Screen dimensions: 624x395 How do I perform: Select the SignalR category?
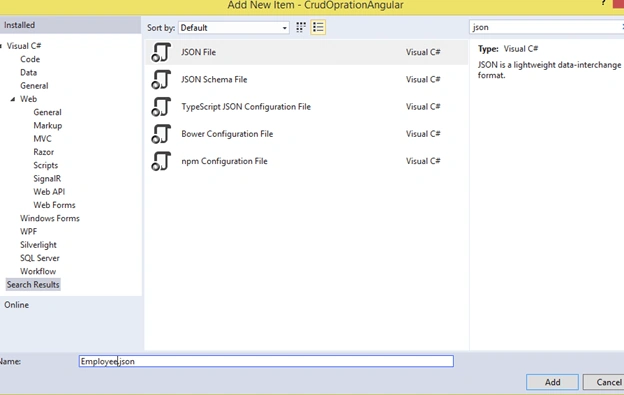coord(47,179)
